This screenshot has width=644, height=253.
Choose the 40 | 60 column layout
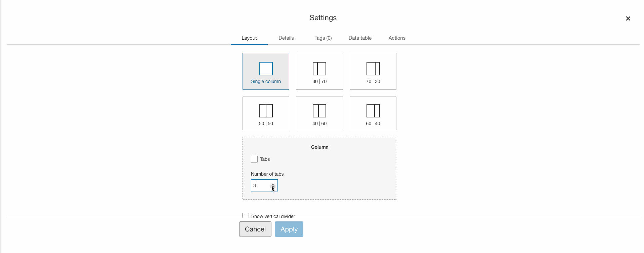tap(319, 113)
